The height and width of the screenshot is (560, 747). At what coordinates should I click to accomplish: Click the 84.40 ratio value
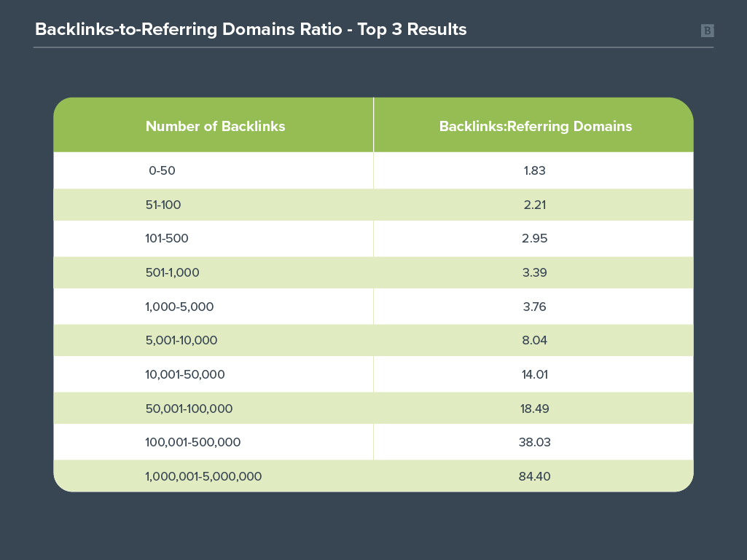coord(534,476)
